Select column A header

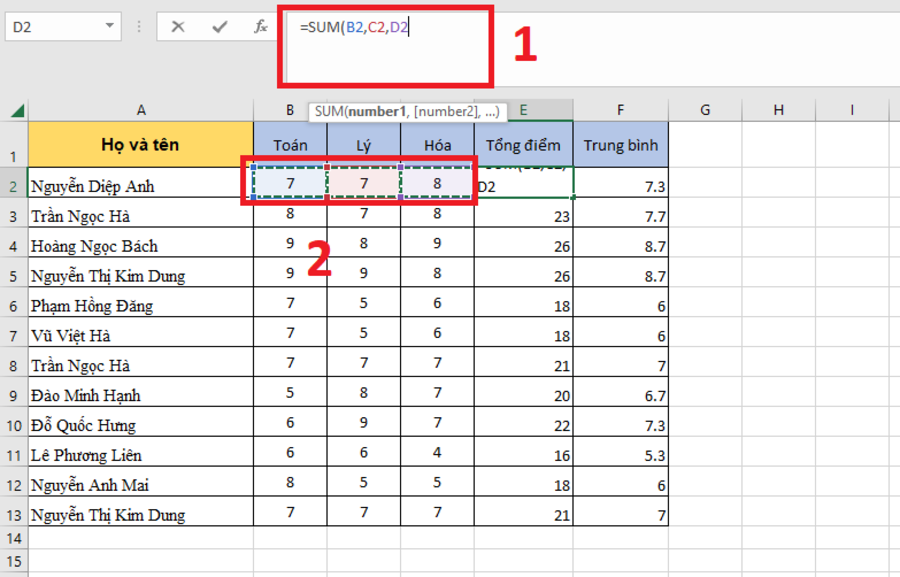pos(141,110)
